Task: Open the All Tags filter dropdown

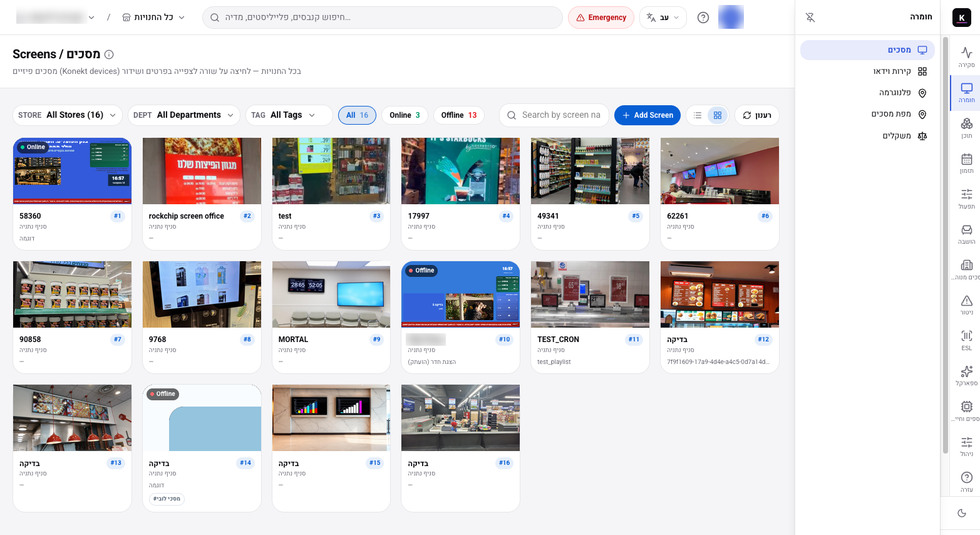Action: click(x=289, y=115)
